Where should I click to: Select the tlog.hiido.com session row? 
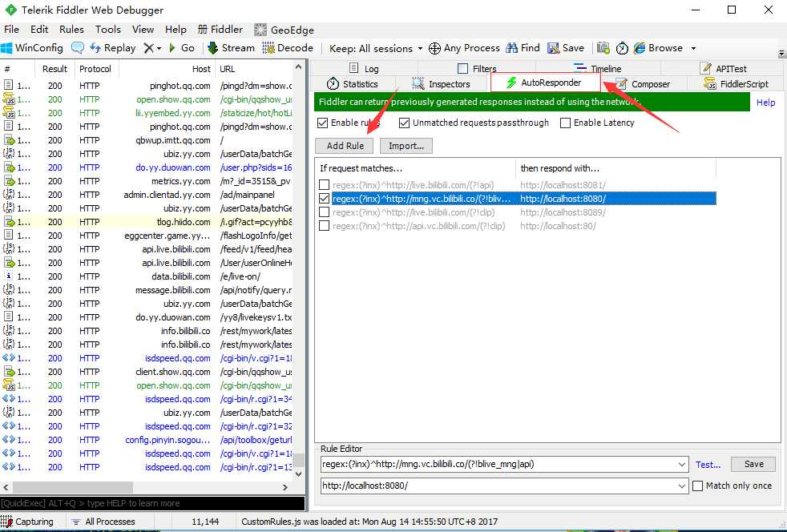click(x=147, y=222)
